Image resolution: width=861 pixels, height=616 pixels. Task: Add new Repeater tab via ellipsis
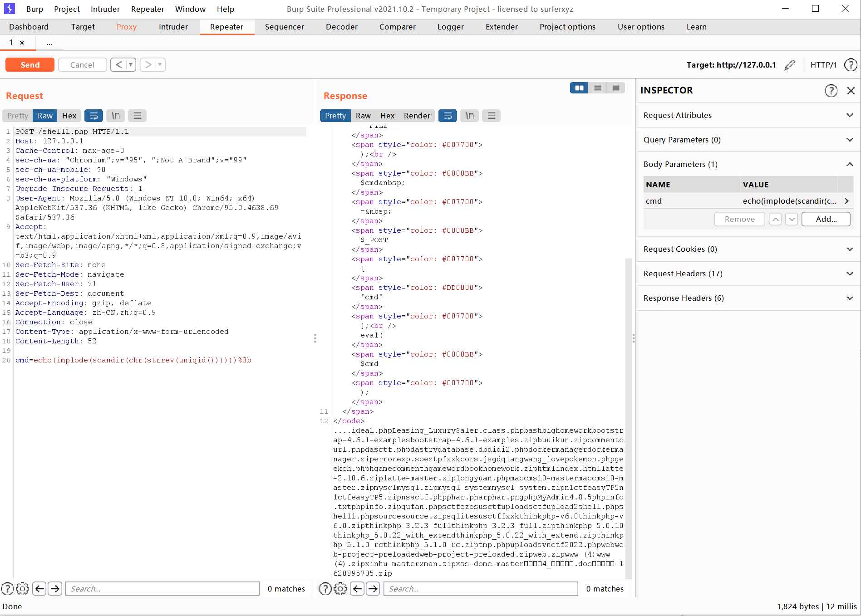[x=49, y=43]
